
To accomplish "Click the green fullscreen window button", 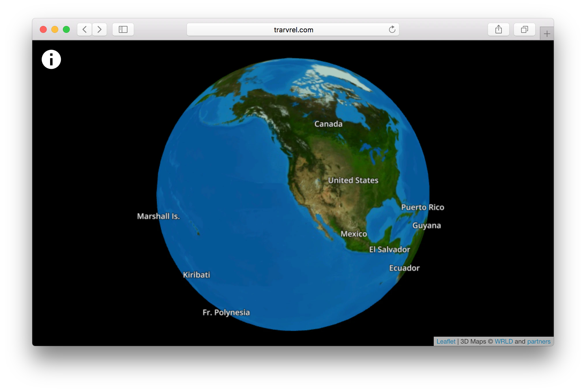I will (x=66, y=29).
